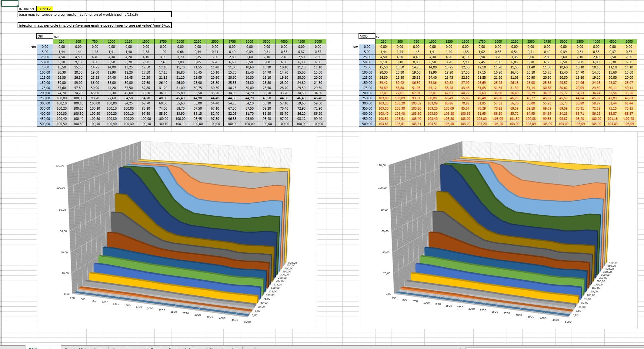Select ORI table cell 84,25

point(128,103)
